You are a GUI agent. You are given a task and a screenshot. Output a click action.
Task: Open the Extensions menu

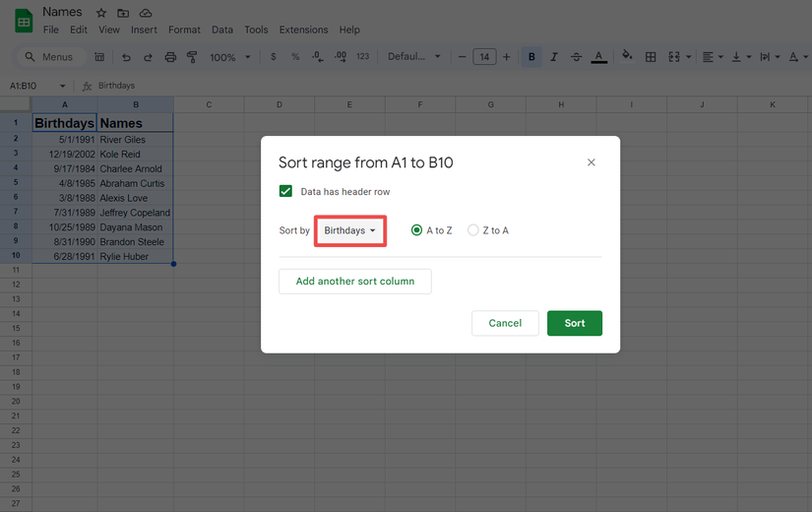(x=304, y=30)
